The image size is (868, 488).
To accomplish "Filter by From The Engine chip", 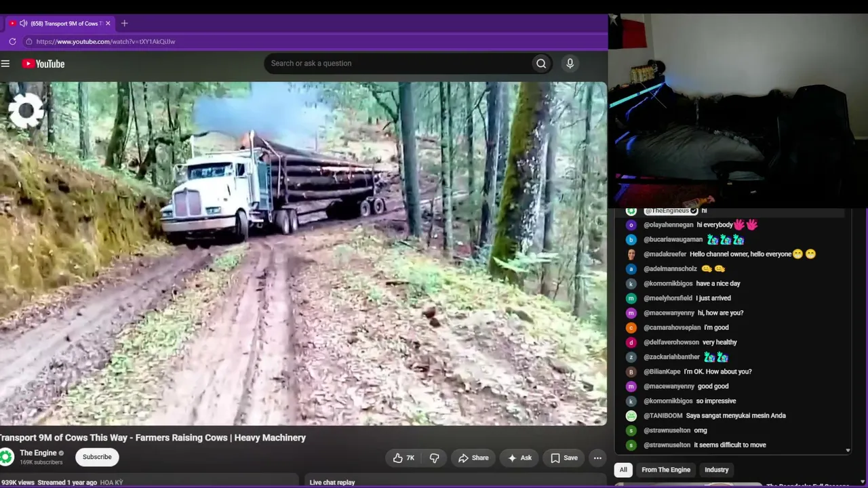I will 666,470.
